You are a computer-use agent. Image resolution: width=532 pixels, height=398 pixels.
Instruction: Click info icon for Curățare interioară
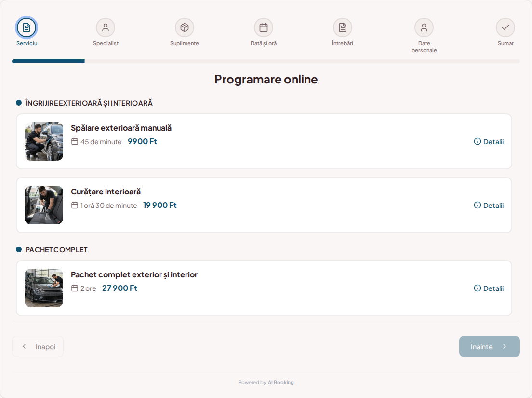pos(478,205)
